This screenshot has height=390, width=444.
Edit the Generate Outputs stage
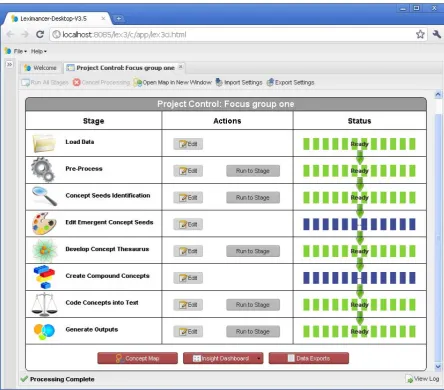[188, 332]
